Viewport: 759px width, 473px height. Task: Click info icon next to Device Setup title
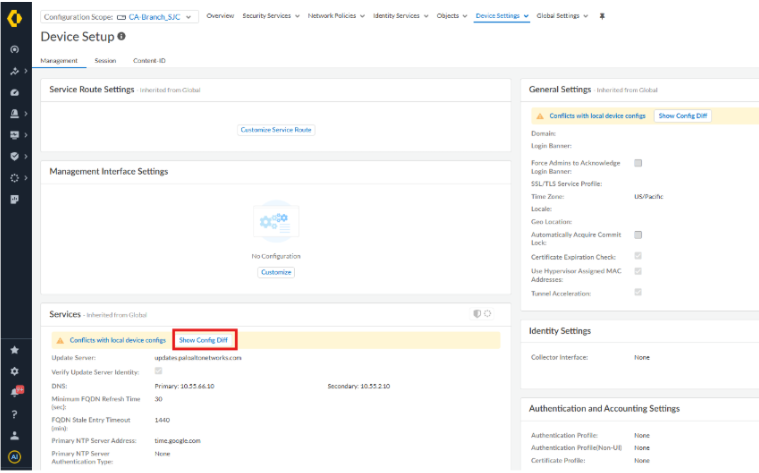tap(122, 37)
